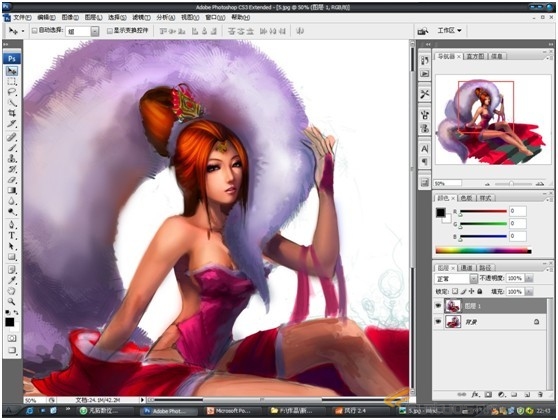Select the Eraser tool

[x=12, y=179]
